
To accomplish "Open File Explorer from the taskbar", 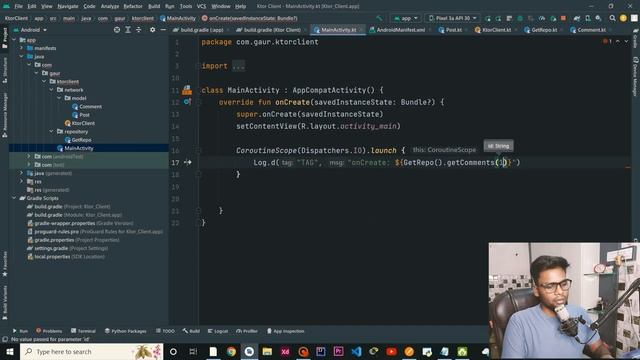I will (x=267, y=351).
